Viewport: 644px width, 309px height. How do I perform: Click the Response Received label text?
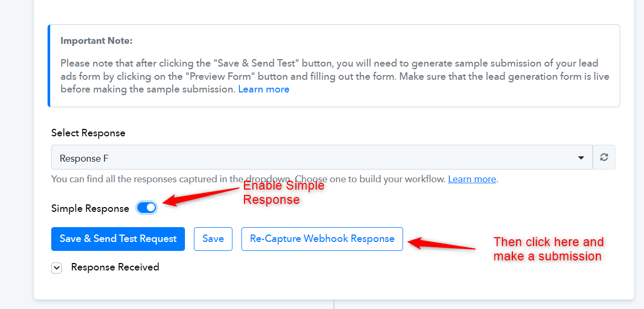click(x=115, y=267)
